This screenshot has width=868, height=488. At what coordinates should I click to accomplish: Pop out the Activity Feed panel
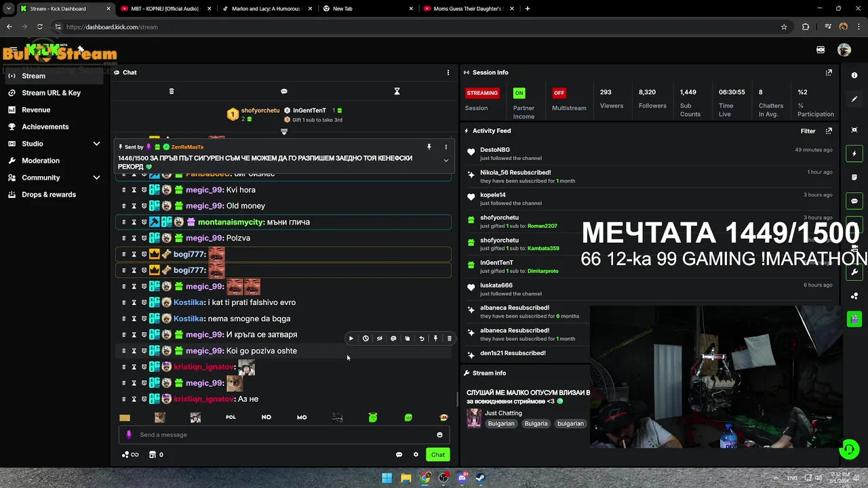click(x=829, y=131)
